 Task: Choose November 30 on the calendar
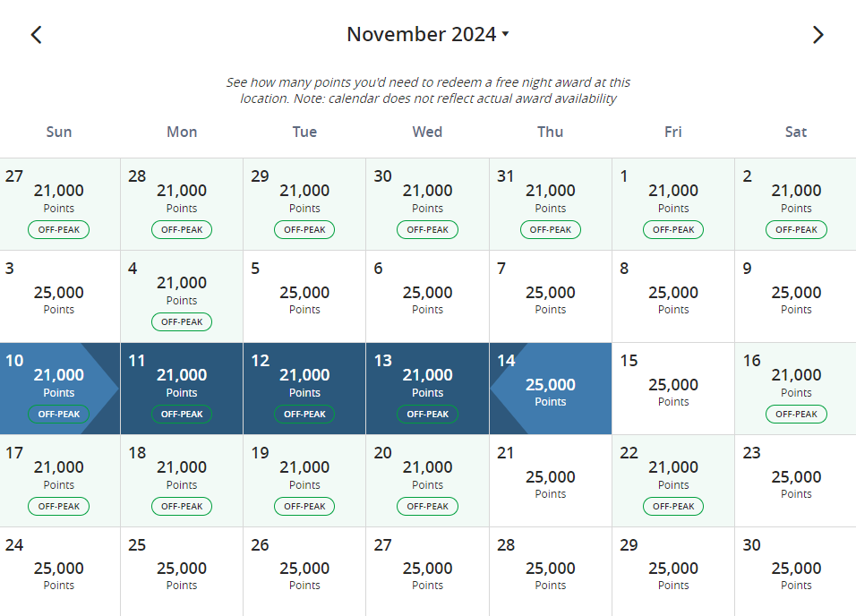point(796,572)
